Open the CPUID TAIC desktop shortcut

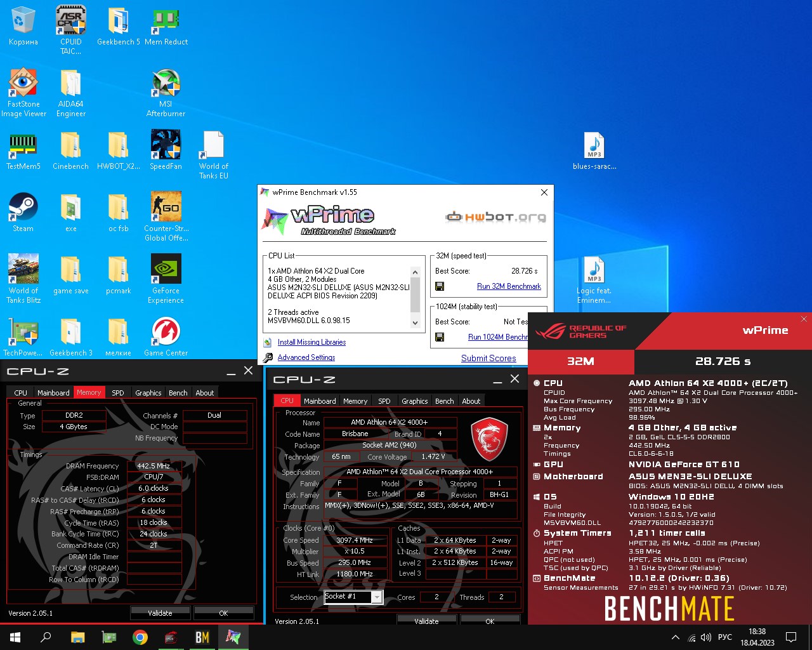point(71,29)
